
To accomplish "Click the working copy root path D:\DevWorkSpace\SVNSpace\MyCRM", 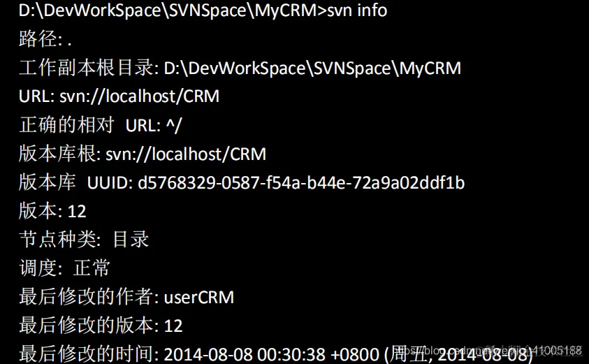I will (x=312, y=68).
